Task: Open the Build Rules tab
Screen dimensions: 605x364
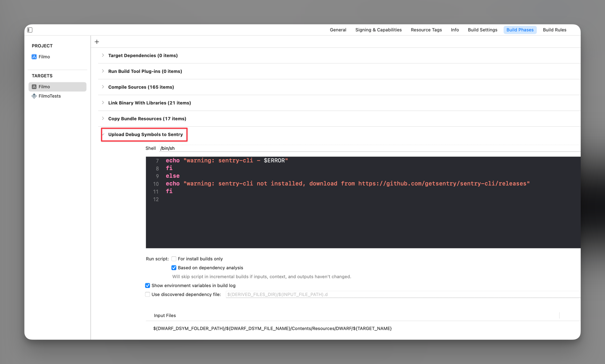Action: click(554, 30)
